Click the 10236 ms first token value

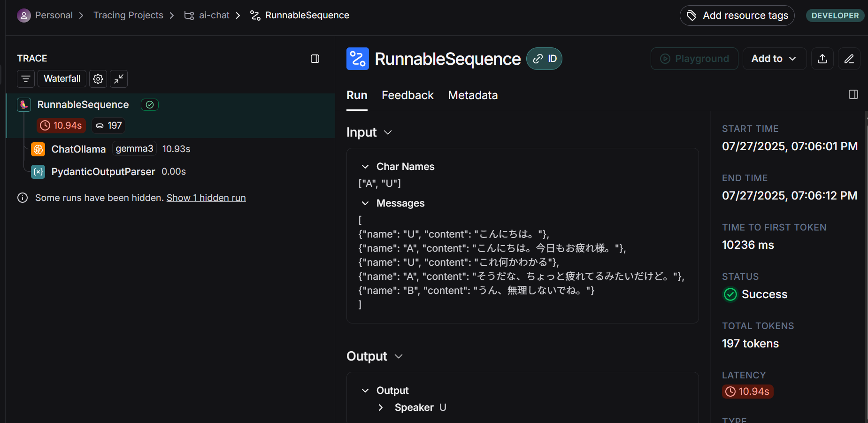pyautogui.click(x=748, y=245)
